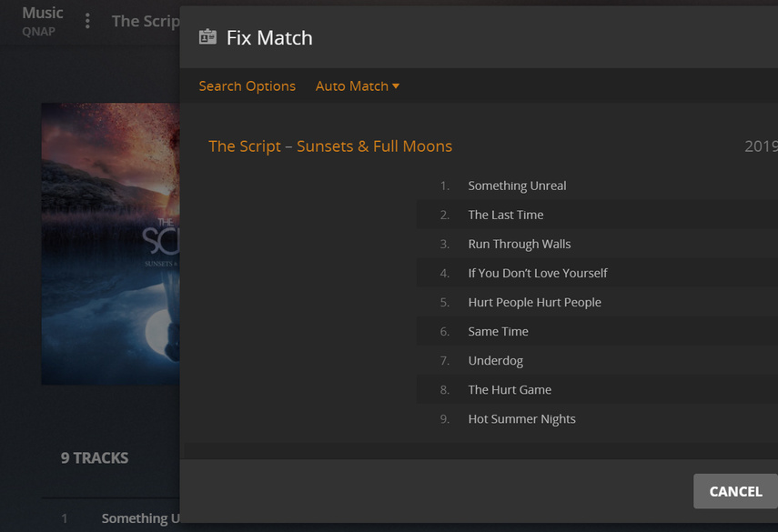Open the three-dot more options menu
This screenshot has height=532, width=778.
[87, 21]
